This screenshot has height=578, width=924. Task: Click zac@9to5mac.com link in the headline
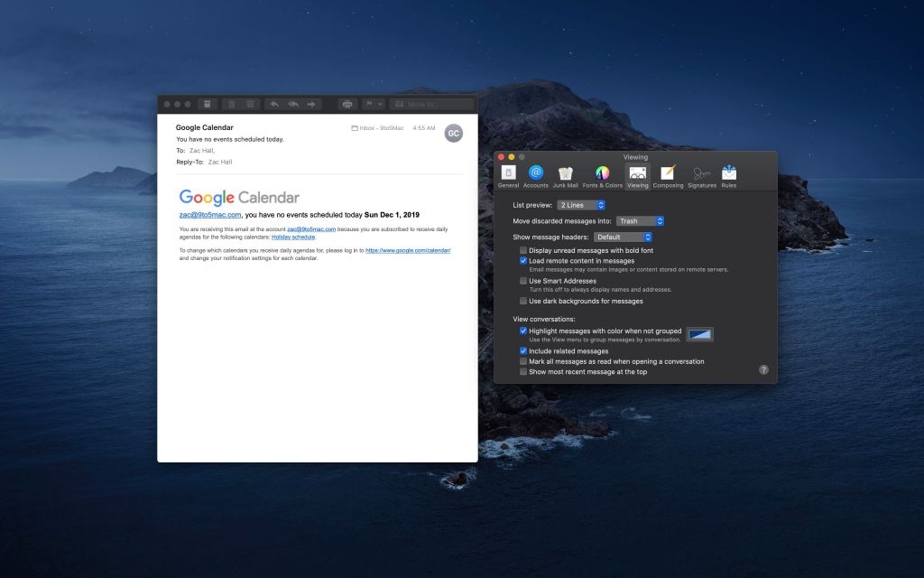[209, 215]
